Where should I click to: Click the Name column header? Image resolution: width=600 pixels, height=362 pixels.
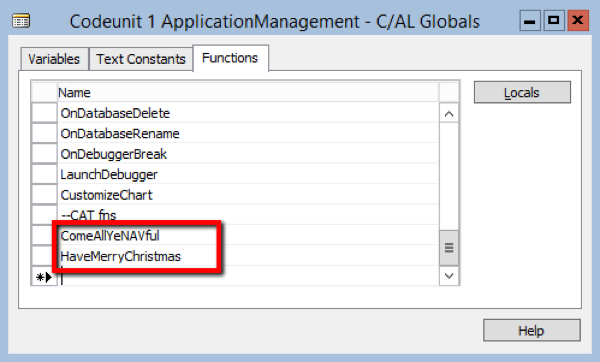[248, 93]
